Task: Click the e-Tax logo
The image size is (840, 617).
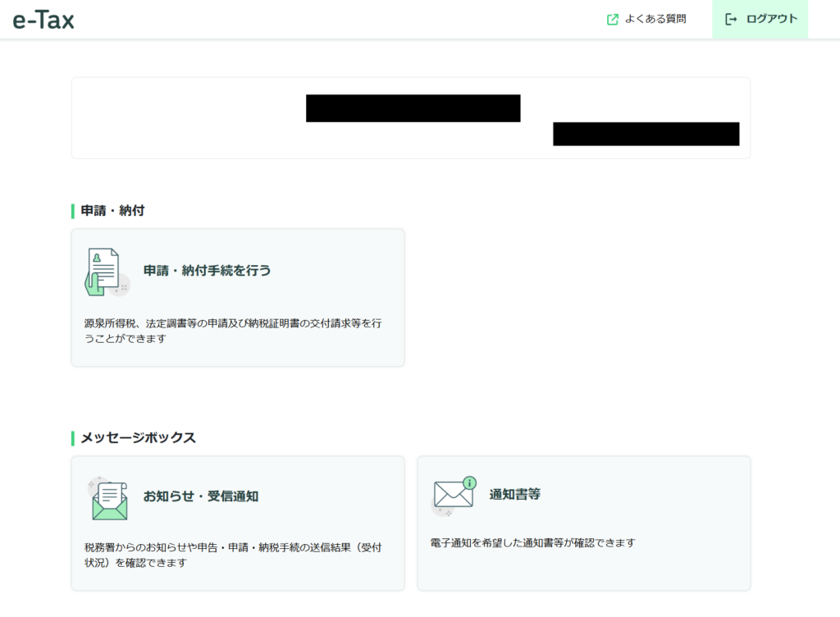Action: (43, 20)
